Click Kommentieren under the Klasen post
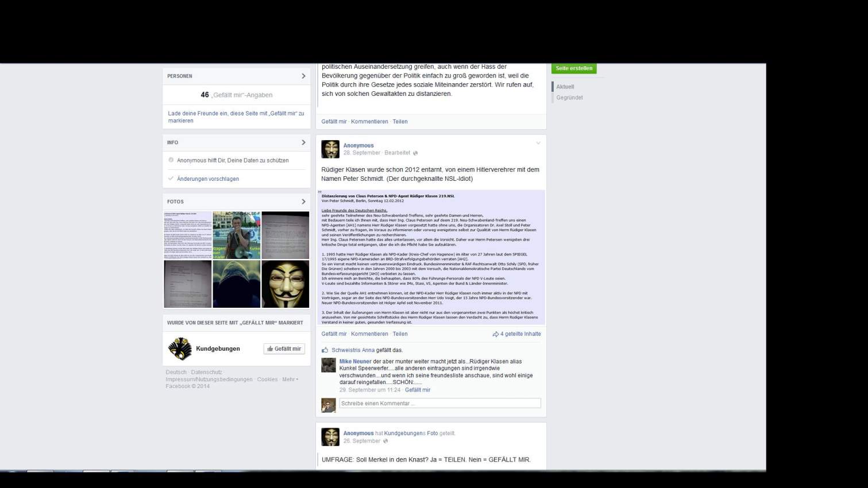Image resolution: width=868 pixels, height=488 pixels. tap(369, 334)
